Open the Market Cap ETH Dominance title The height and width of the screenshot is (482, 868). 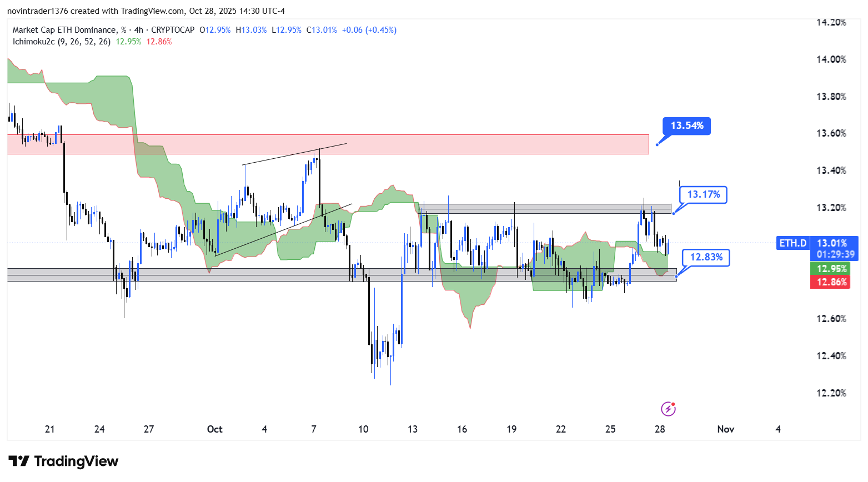tap(65, 30)
